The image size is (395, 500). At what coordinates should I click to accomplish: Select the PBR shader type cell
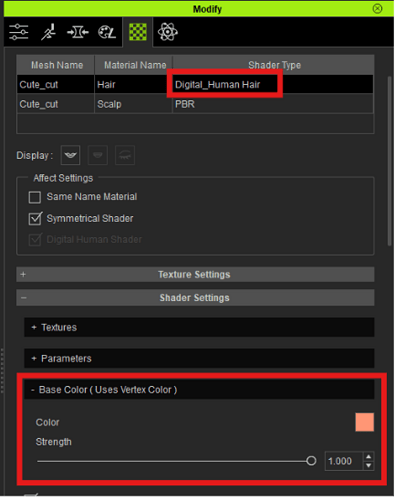click(273, 104)
